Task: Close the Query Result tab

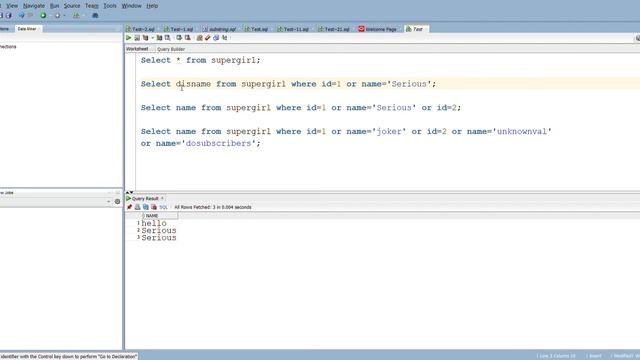Action: (x=162, y=198)
